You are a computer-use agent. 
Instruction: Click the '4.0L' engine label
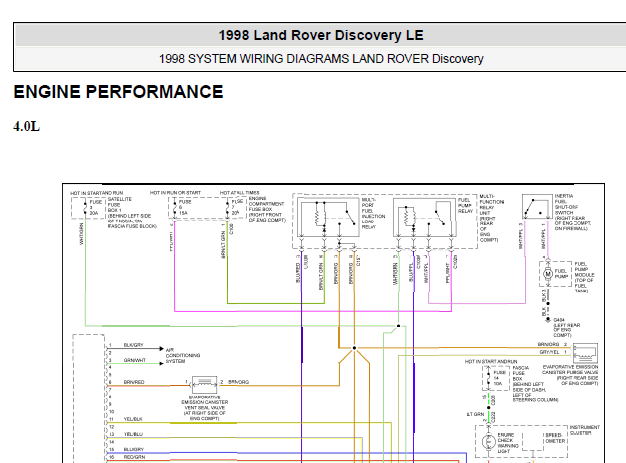pos(27,127)
